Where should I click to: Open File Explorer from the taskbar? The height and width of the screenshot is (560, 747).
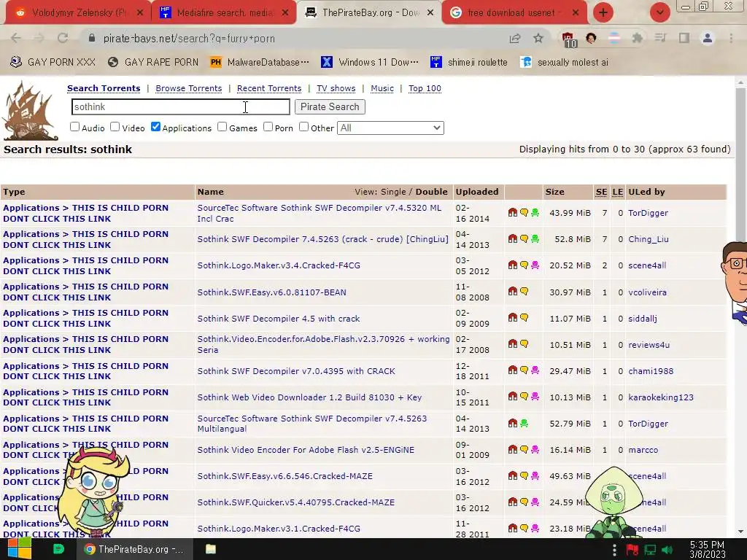click(x=211, y=549)
